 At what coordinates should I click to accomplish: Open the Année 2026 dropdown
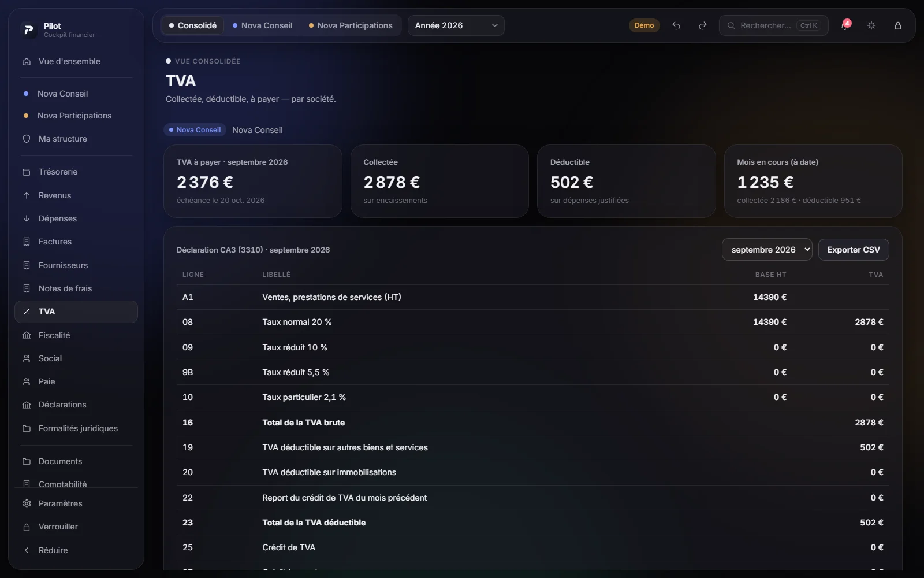click(x=456, y=25)
